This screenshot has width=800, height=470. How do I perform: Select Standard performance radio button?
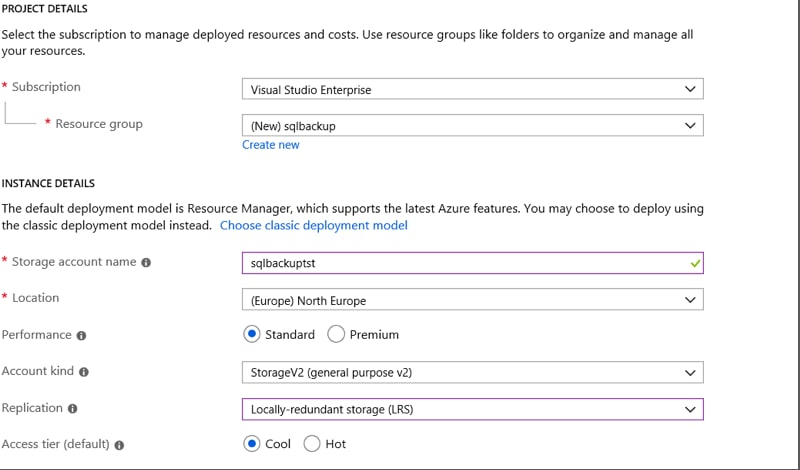click(x=252, y=334)
